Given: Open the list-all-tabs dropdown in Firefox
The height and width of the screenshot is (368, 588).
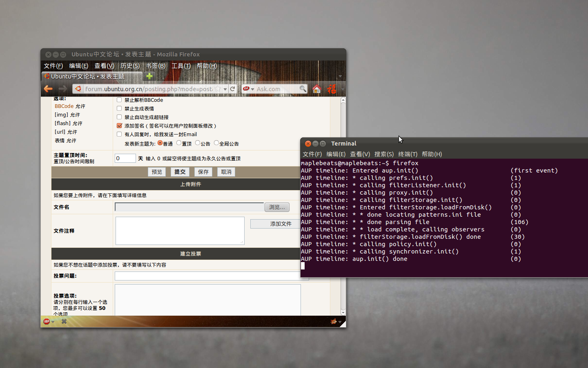Looking at the screenshot, I should tap(340, 76).
